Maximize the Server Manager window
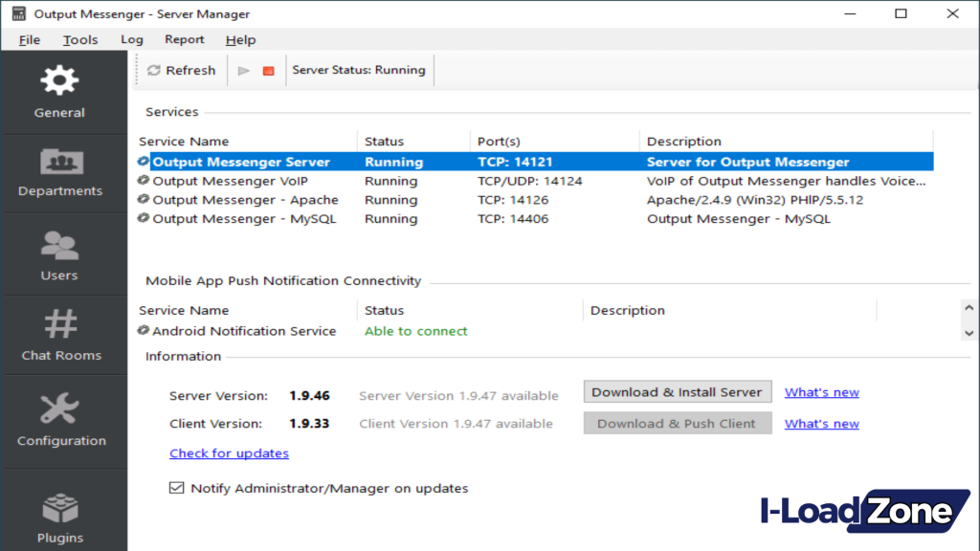This screenshot has height=551, width=980. click(901, 13)
